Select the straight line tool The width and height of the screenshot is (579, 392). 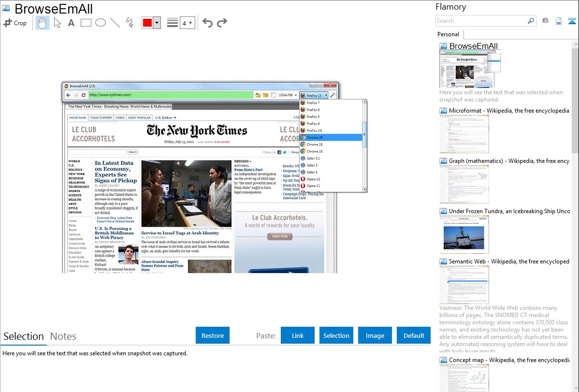(x=115, y=23)
